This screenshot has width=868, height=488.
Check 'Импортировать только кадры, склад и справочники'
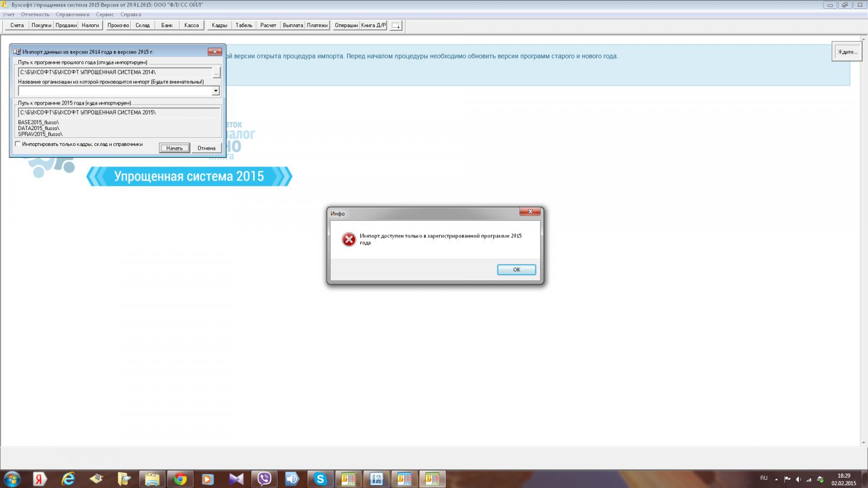18,144
